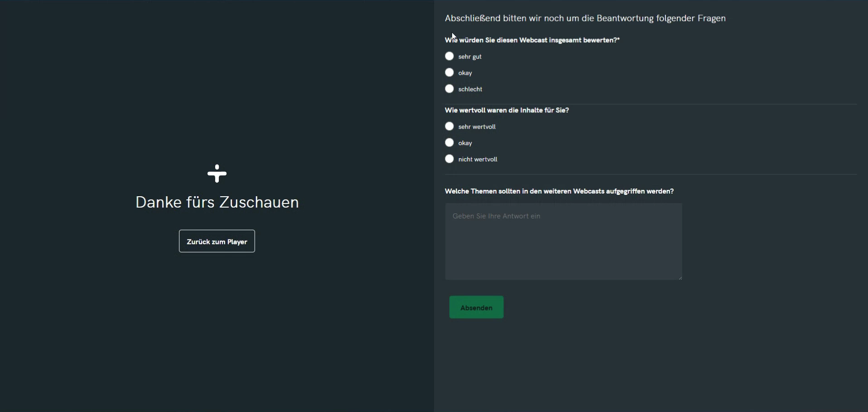Click the "Abschließend bitten wir" title text

(x=585, y=18)
